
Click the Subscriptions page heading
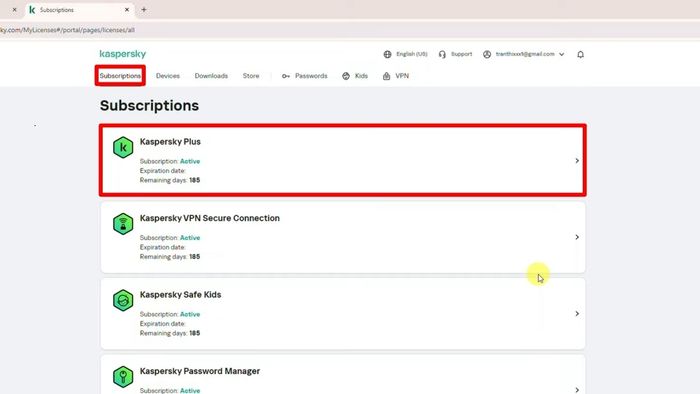click(x=150, y=106)
